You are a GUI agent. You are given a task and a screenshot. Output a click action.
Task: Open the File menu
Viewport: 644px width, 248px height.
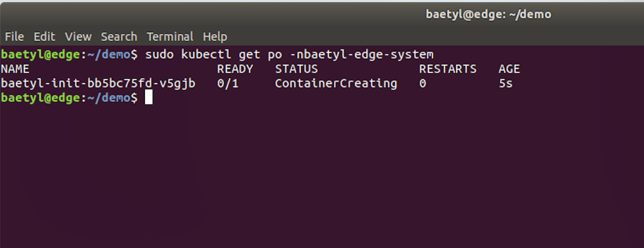tap(14, 37)
